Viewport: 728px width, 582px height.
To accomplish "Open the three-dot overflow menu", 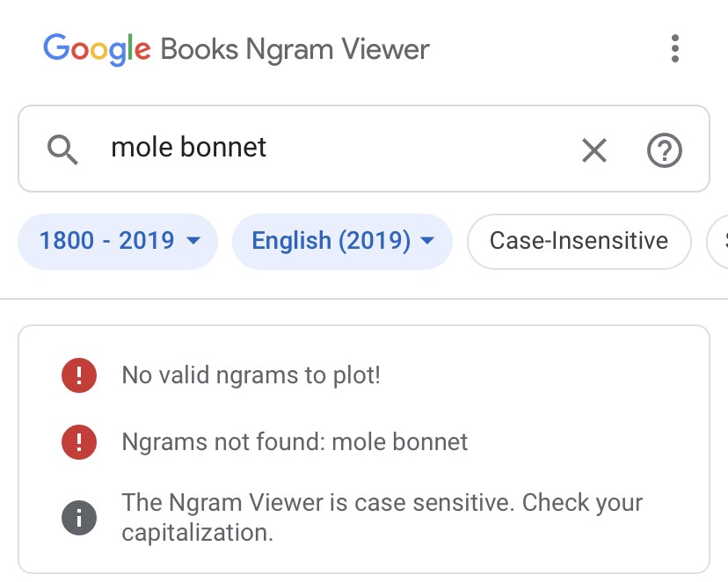I will coord(674,48).
